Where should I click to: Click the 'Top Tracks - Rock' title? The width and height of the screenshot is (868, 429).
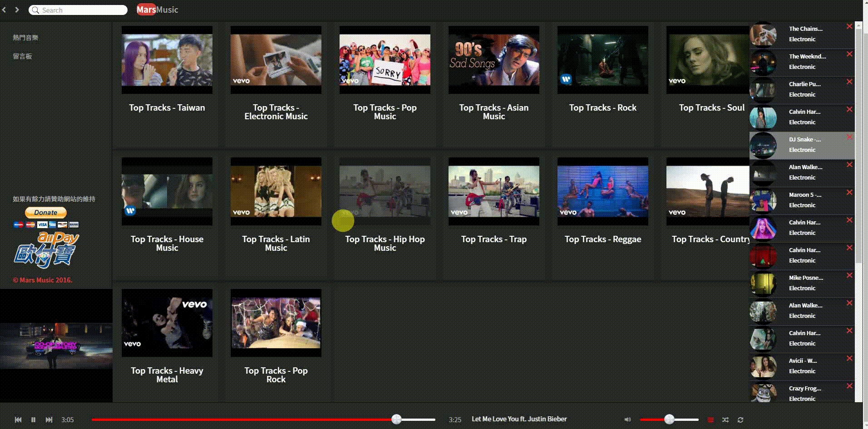point(603,107)
